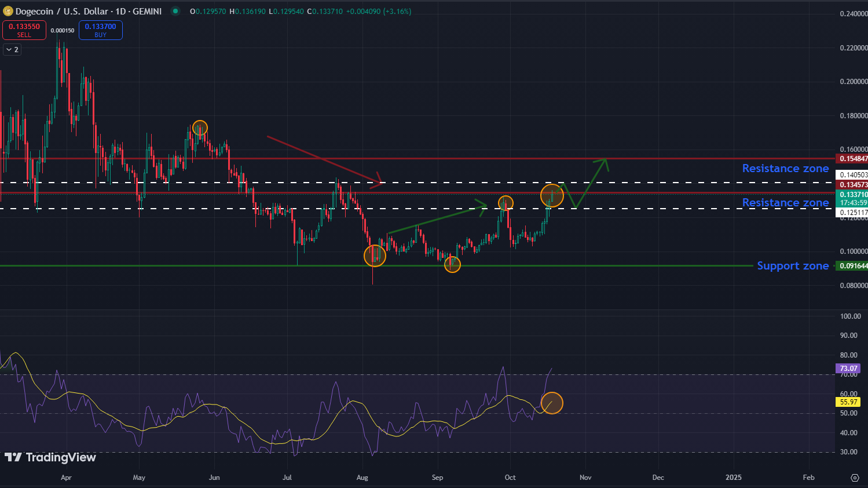Click the 0.080000 price axis tick
Screen dimensions: 868x488
pos(854,285)
